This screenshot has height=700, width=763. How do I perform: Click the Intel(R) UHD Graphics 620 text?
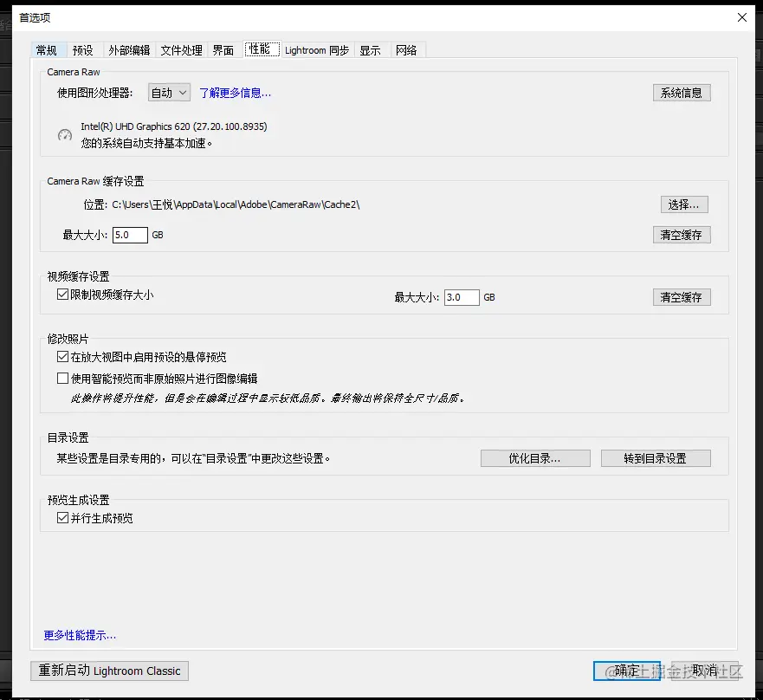(174, 126)
